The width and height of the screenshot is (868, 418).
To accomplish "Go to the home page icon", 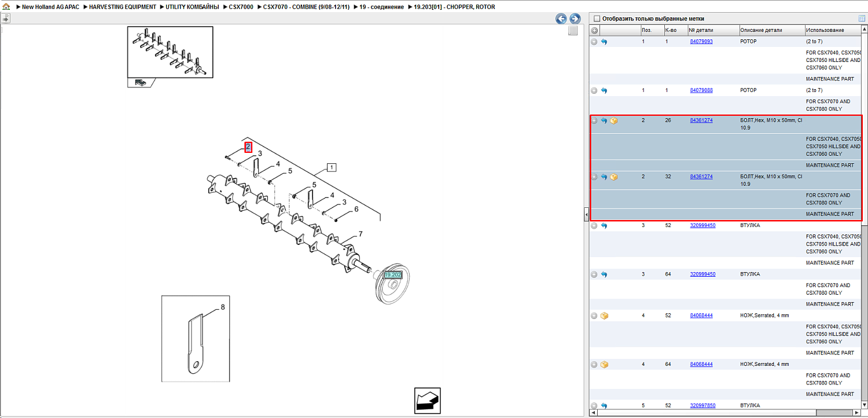I will [6, 6].
